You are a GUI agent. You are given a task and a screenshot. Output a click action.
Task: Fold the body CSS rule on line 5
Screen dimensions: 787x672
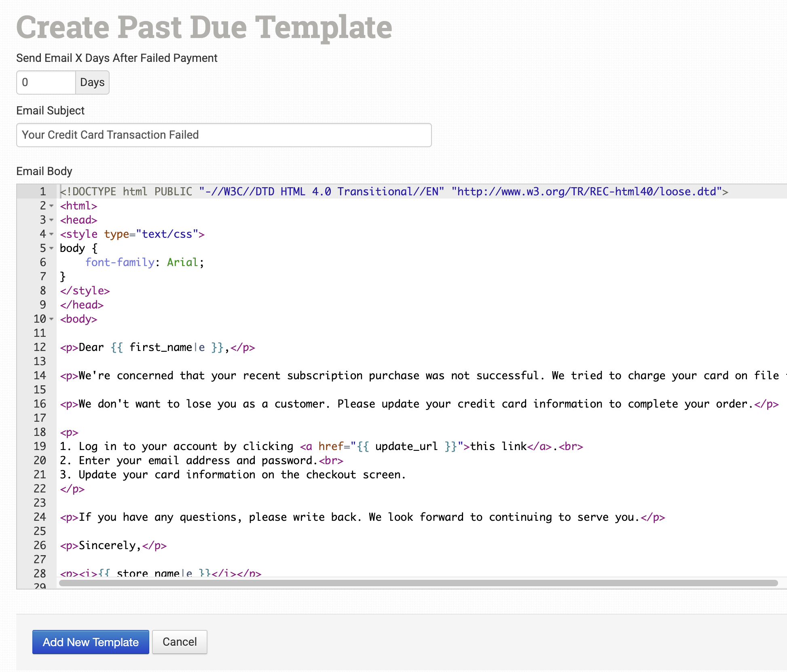pos(51,248)
